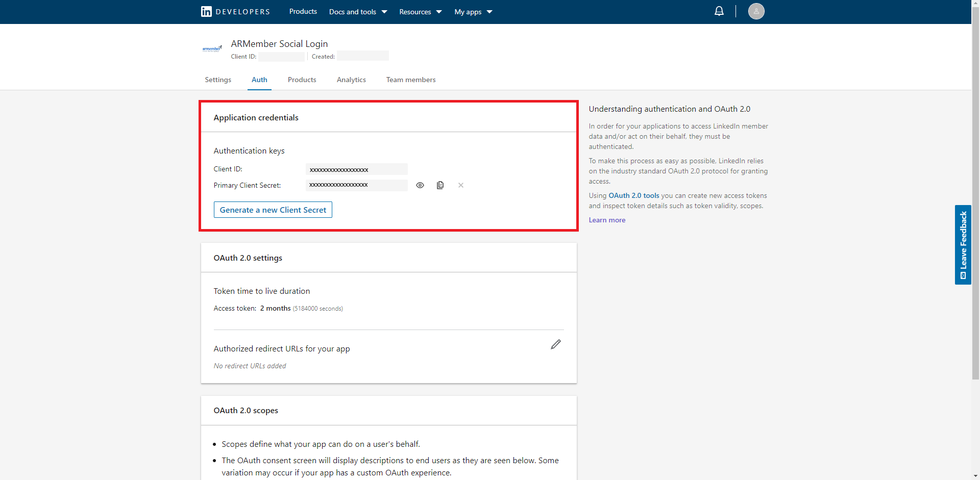
Task: Click the ARMember app logo thumbnail
Action: tap(212, 49)
